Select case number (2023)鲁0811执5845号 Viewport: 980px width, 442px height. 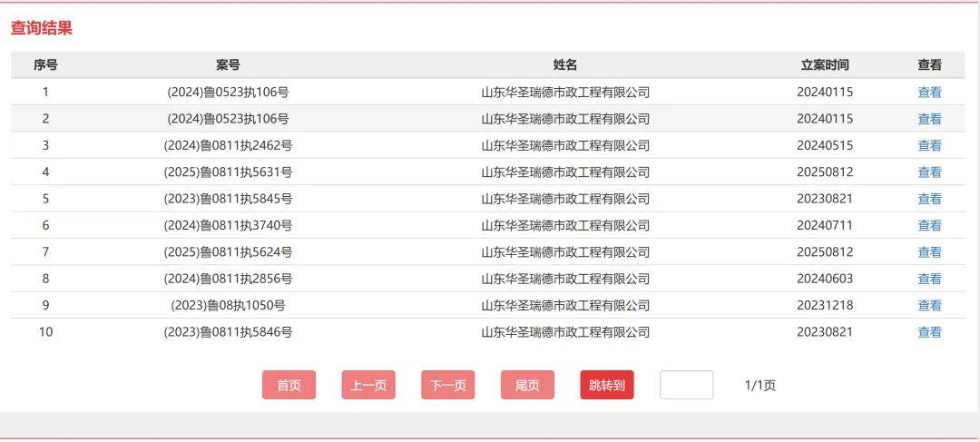pos(228,199)
